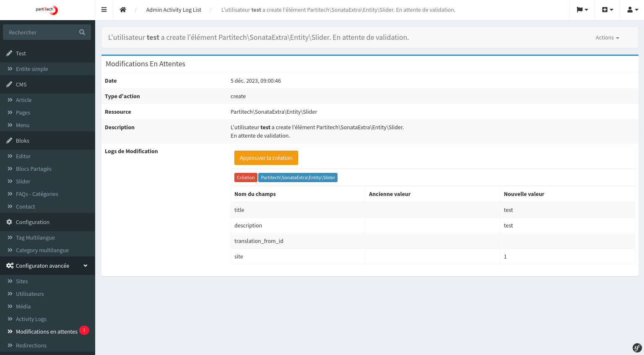Click the partITech logo
This screenshot has width=644, height=355.
point(47,10)
